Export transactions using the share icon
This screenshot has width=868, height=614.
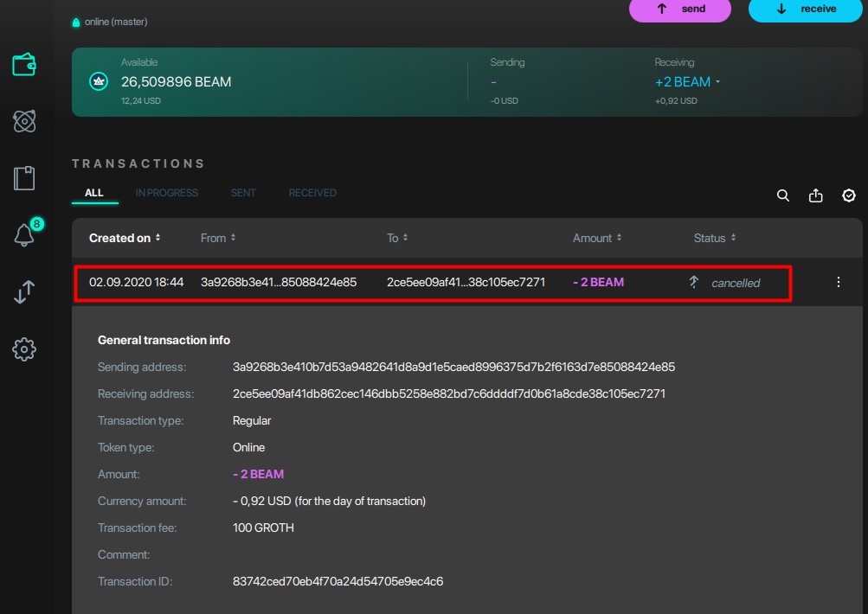[x=815, y=195]
